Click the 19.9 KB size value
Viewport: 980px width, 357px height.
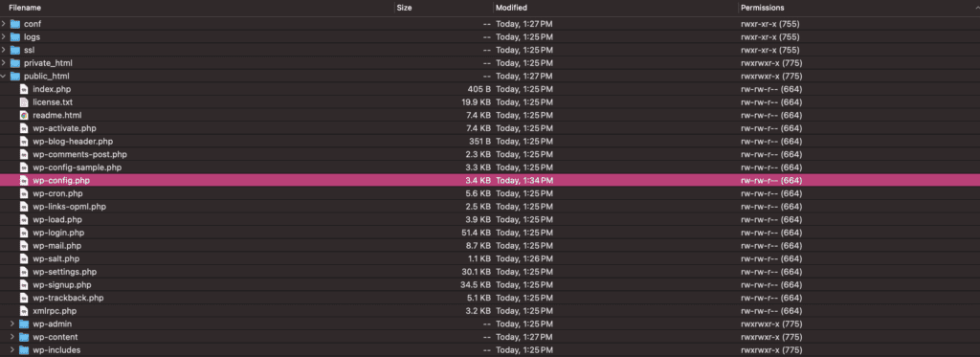(477, 101)
